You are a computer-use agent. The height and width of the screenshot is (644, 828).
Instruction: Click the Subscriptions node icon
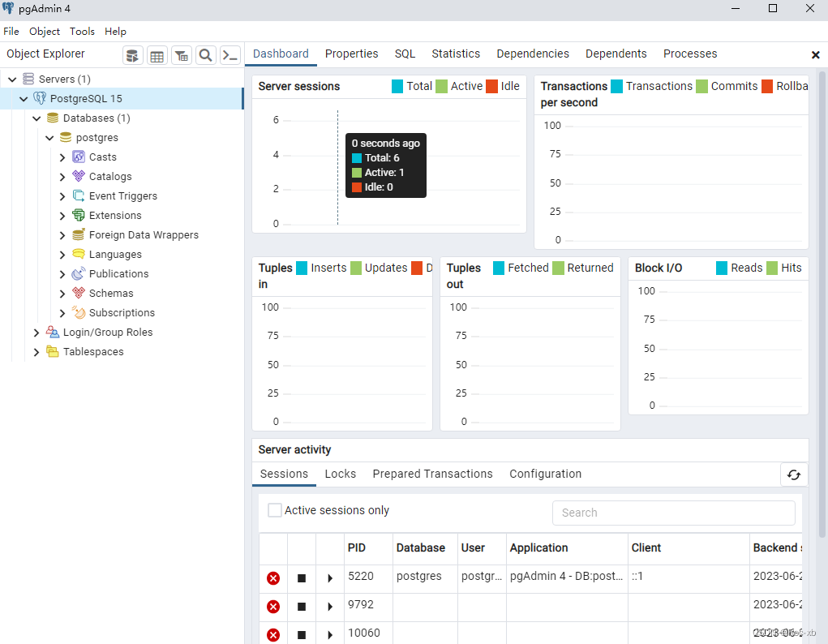[78, 313]
